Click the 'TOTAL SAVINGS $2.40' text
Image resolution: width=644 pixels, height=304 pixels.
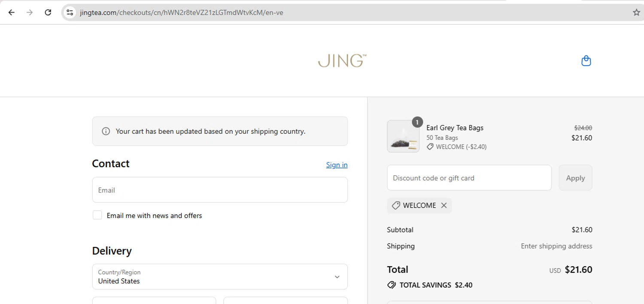point(436,285)
